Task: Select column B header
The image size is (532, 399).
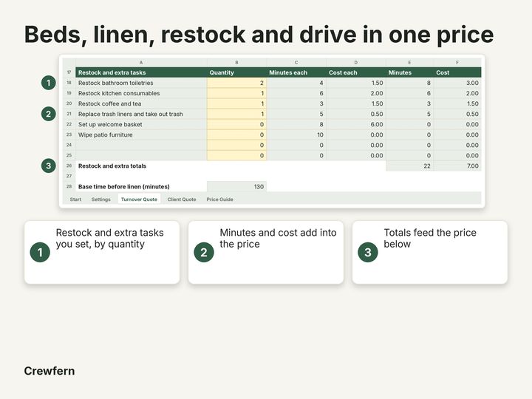Action: pos(237,62)
